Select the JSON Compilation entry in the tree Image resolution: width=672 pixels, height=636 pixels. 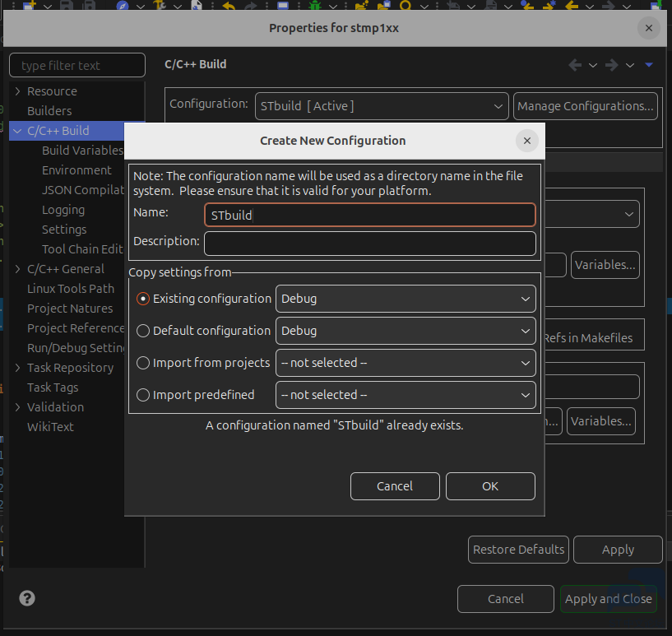pyautogui.click(x=83, y=190)
